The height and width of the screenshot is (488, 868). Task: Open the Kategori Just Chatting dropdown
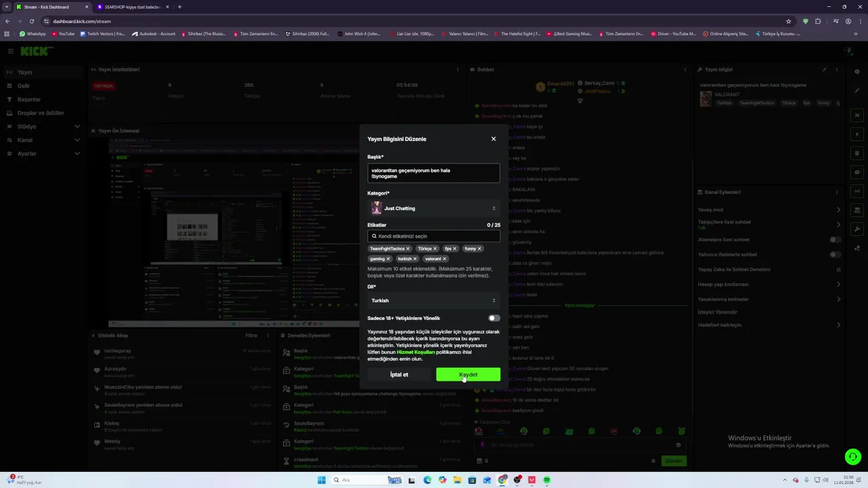tap(434, 208)
